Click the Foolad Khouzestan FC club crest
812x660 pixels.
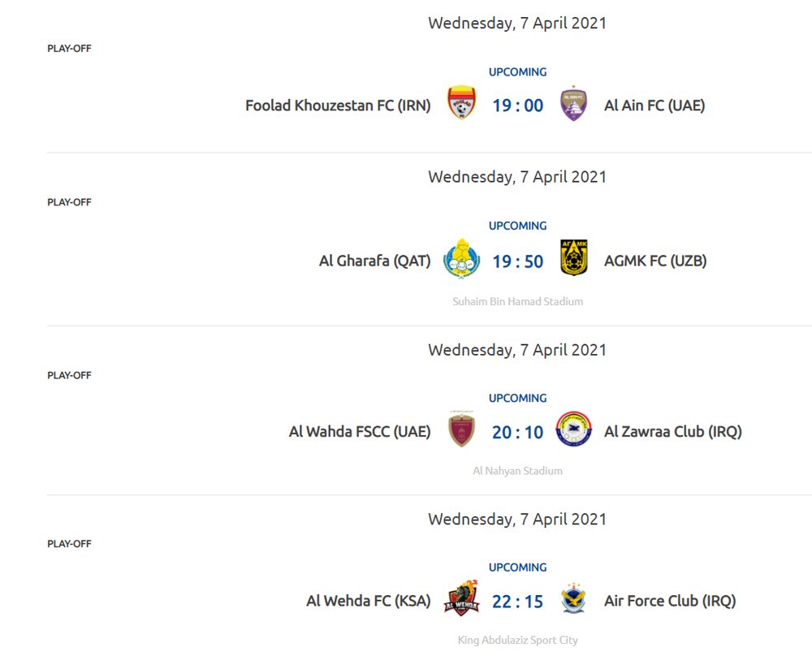(461, 104)
